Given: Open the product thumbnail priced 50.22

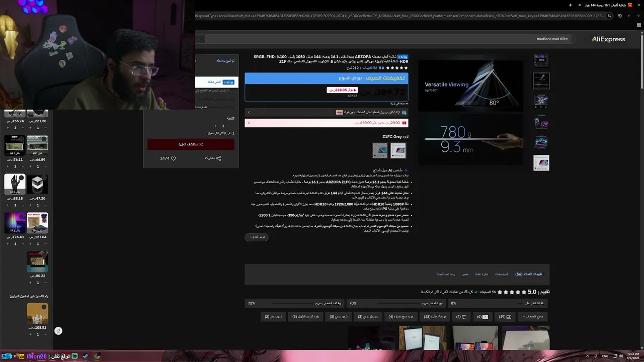Looking at the screenshot, I should 37,261.
